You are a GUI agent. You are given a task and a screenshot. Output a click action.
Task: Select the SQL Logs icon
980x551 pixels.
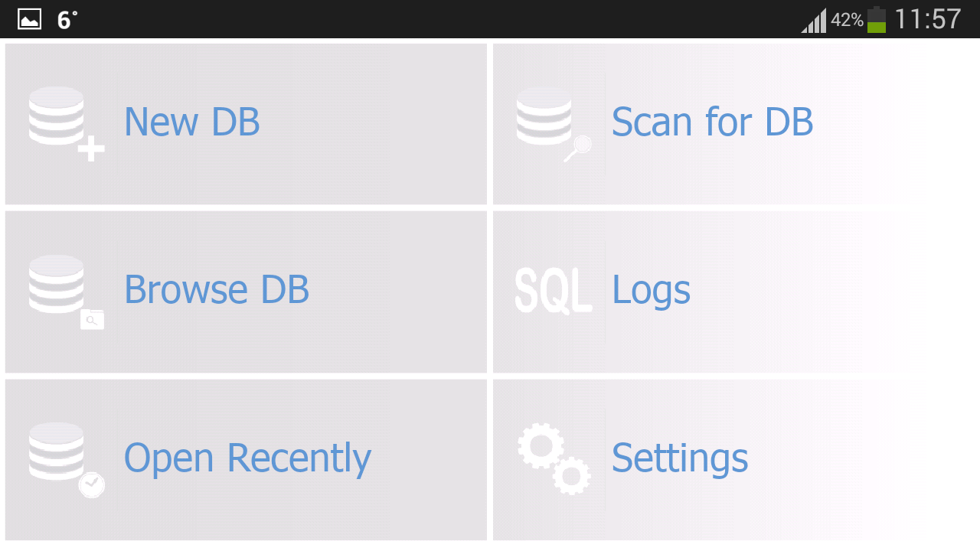(x=553, y=289)
